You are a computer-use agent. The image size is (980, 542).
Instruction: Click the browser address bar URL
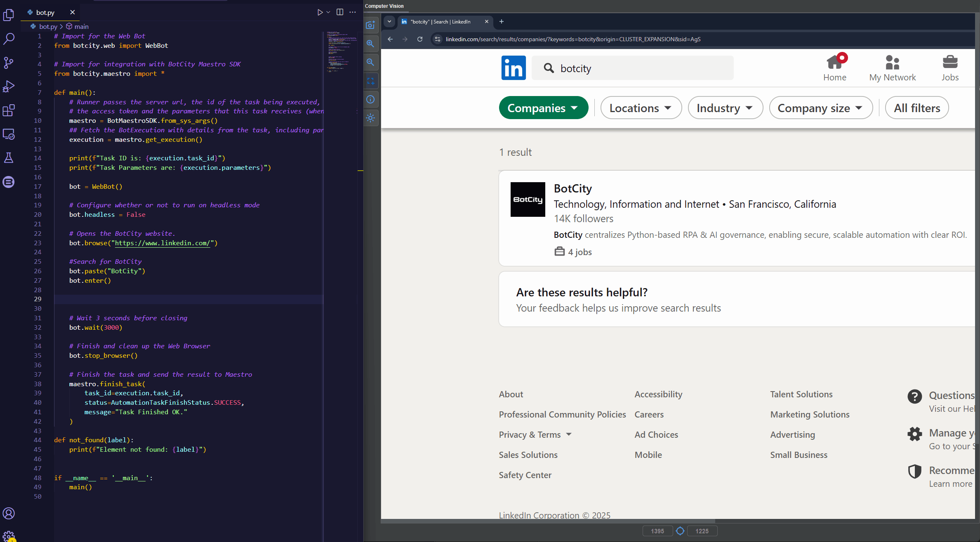tap(573, 39)
